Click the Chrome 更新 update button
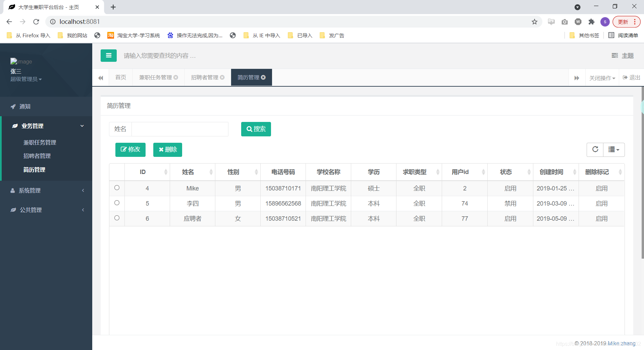 pos(626,22)
